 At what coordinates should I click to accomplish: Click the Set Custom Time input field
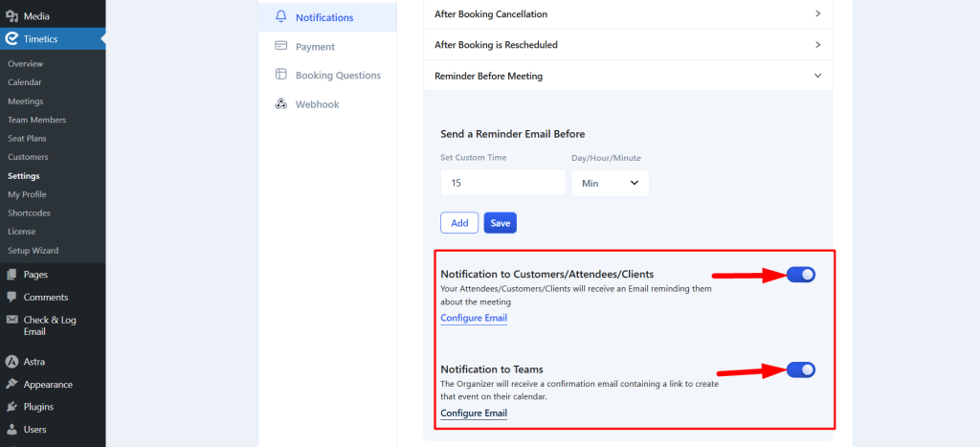click(x=503, y=183)
